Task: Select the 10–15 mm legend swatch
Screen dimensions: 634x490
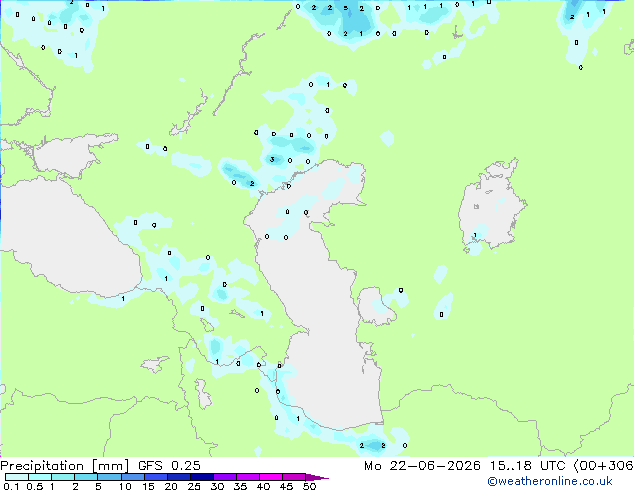Action: coord(133,477)
